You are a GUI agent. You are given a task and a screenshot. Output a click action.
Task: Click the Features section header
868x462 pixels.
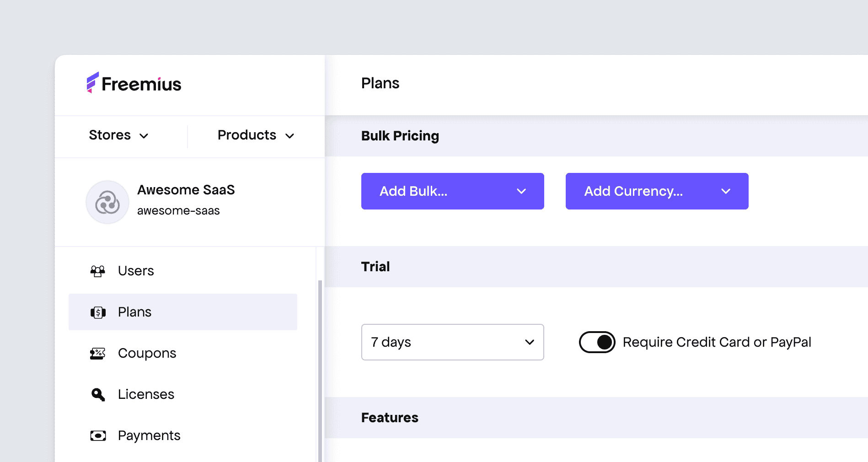point(596,418)
